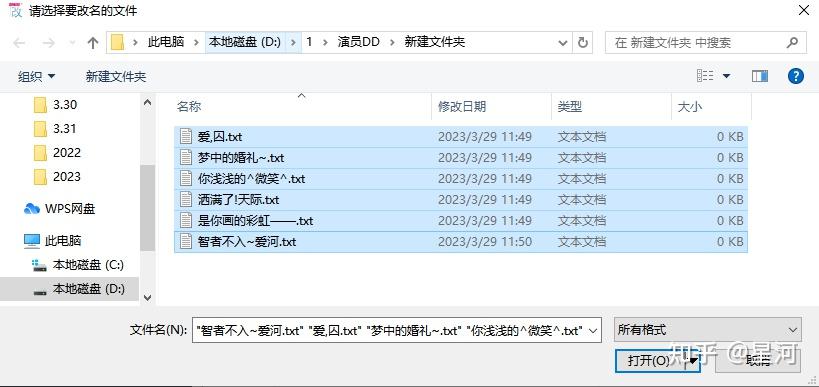Click the 打开(O) button
Image resolution: width=819 pixels, height=387 pixels.
[x=649, y=360]
